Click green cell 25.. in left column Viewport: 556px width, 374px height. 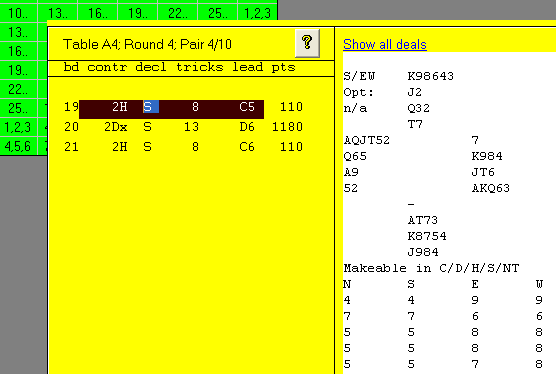[18, 108]
